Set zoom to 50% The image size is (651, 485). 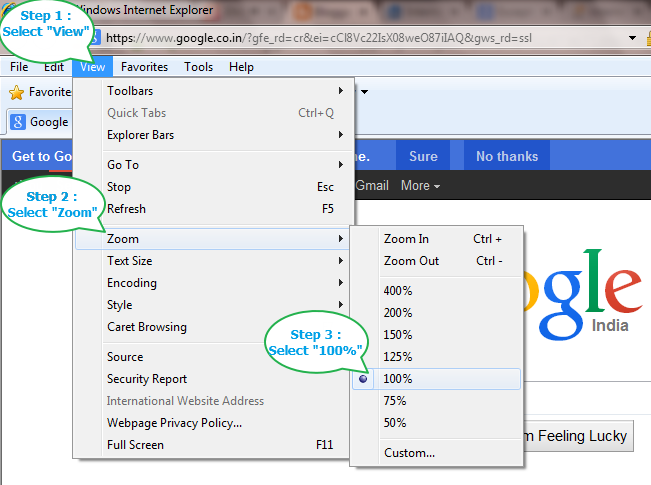point(436,423)
